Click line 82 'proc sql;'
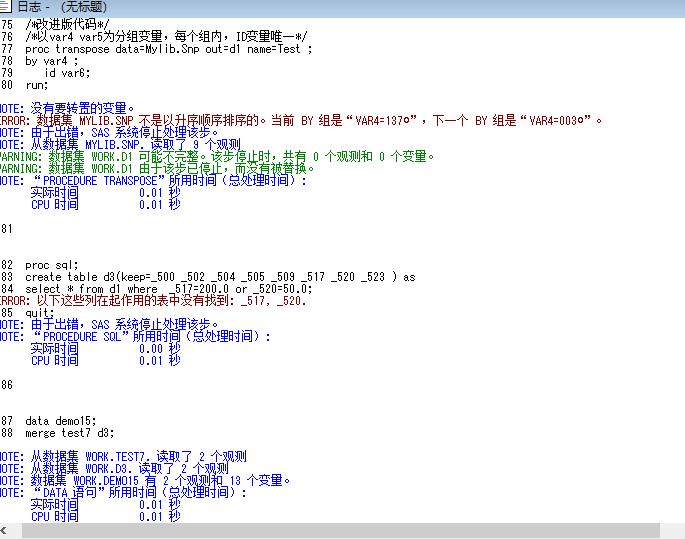This screenshot has height=539, width=685. (52, 265)
